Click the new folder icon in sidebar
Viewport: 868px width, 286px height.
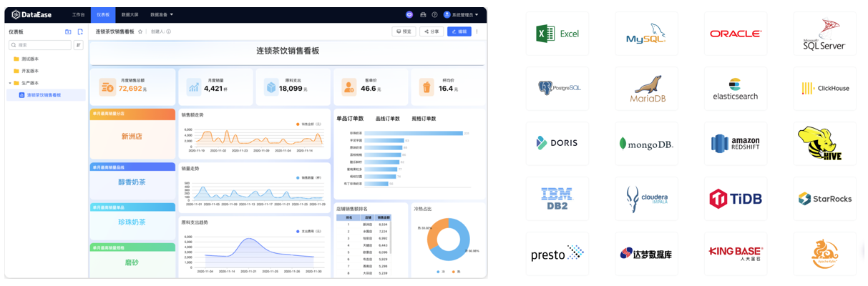tap(68, 31)
